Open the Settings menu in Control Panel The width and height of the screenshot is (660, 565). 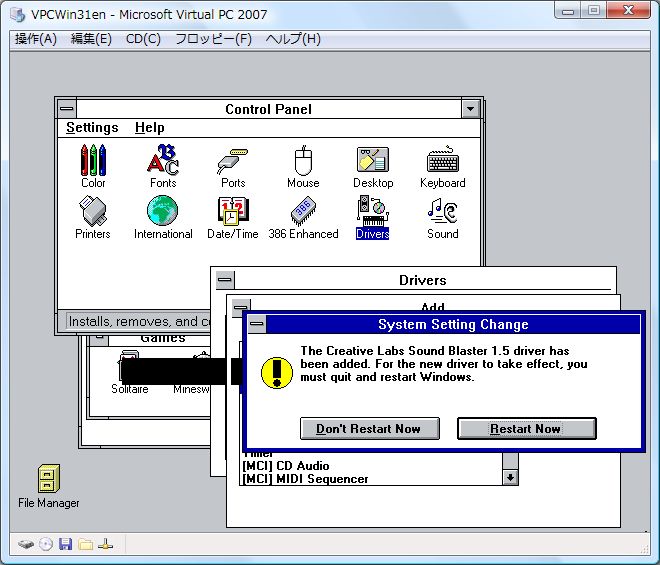click(x=92, y=128)
